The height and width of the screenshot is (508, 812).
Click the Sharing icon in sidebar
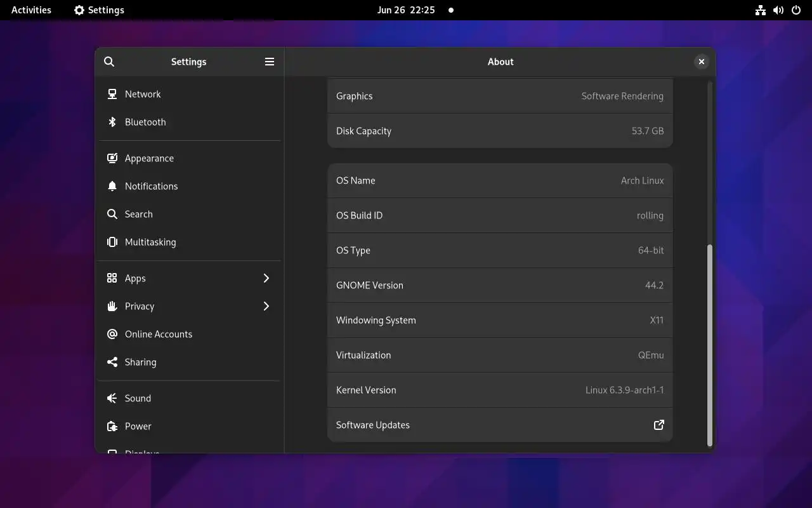[112, 362]
